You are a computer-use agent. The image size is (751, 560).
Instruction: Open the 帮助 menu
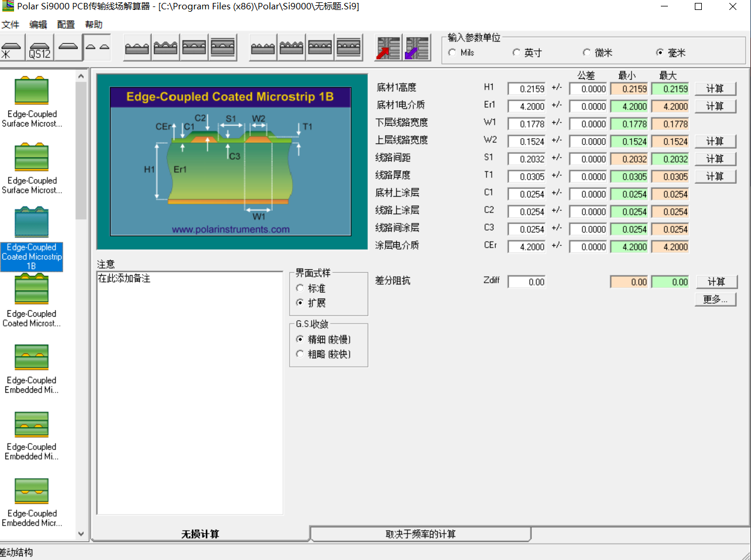pos(94,25)
